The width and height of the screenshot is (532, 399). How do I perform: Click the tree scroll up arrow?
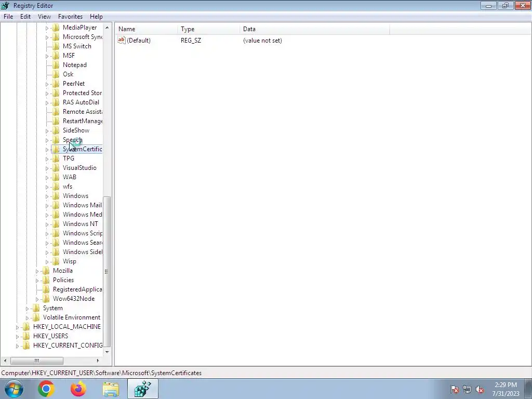point(107,28)
